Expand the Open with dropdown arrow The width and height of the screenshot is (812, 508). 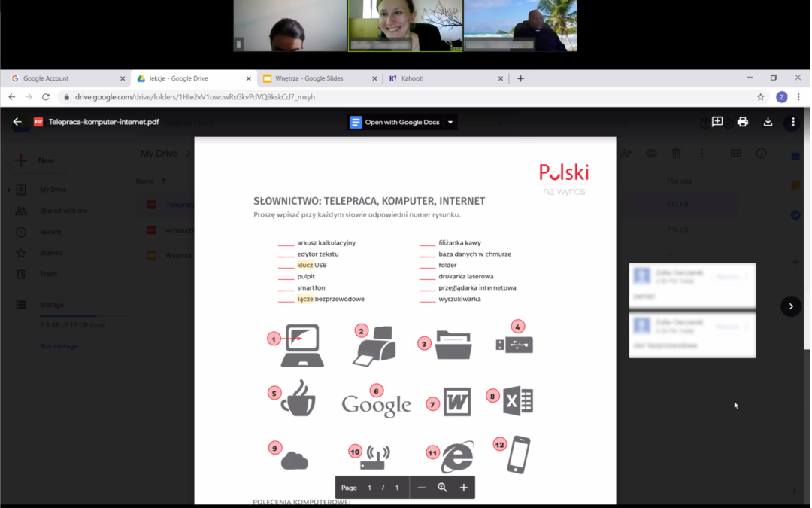tap(450, 122)
